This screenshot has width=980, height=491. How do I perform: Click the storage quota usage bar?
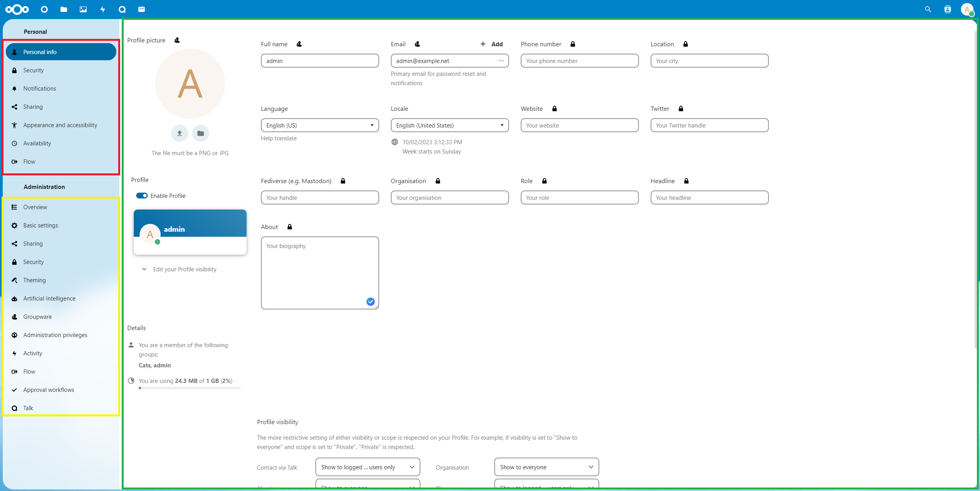(189, 388)
